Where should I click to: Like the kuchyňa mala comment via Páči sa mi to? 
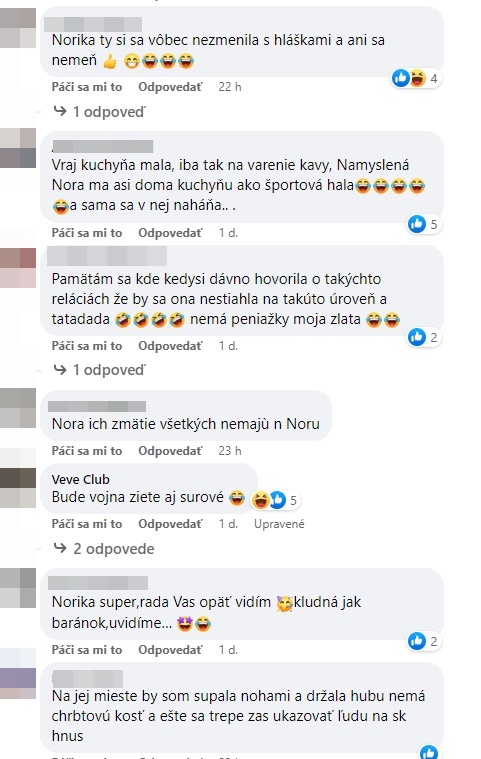coord(87,233)
